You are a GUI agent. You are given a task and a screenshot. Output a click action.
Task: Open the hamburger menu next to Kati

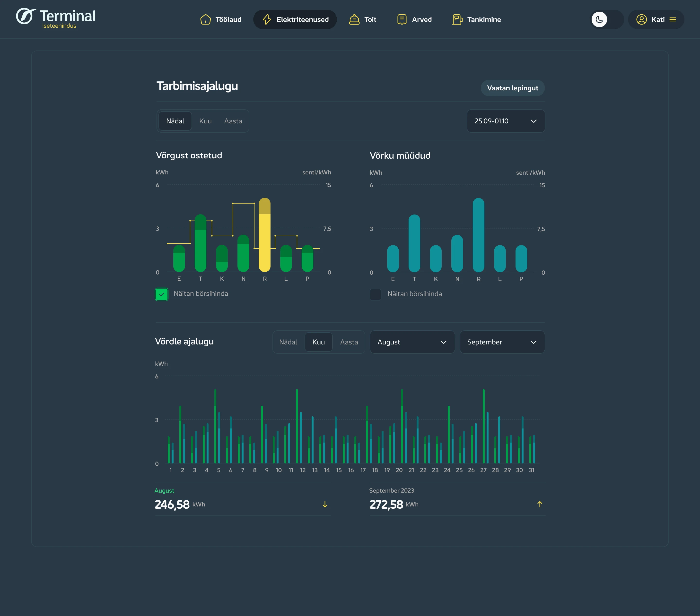click(x=673, y=19)
